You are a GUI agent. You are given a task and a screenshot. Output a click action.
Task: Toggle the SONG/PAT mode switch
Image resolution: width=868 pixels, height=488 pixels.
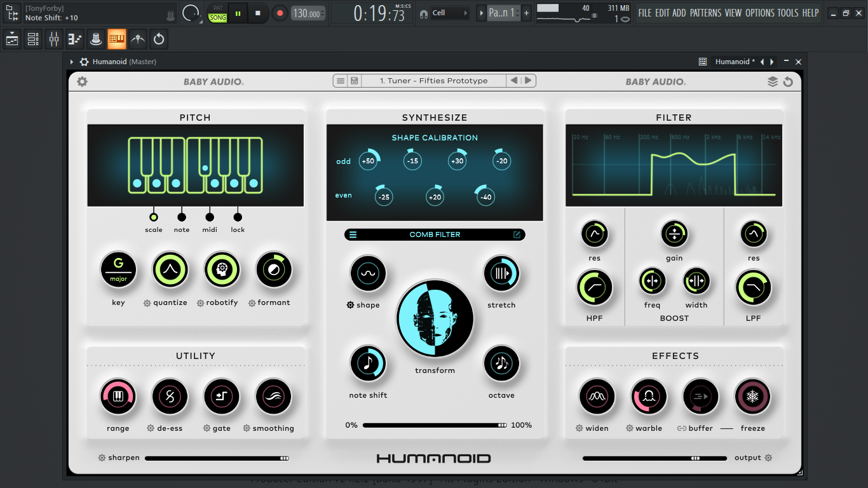tap(217, 13)
